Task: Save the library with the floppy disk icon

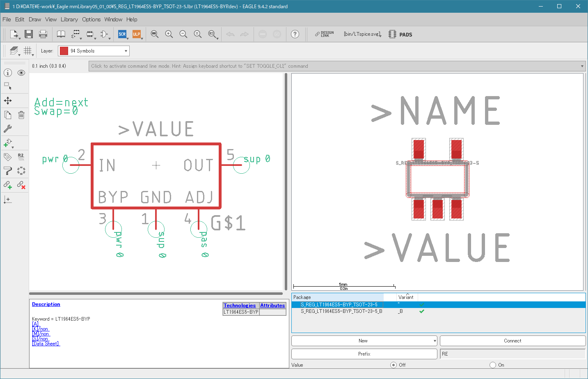Action: coord(29,34)
